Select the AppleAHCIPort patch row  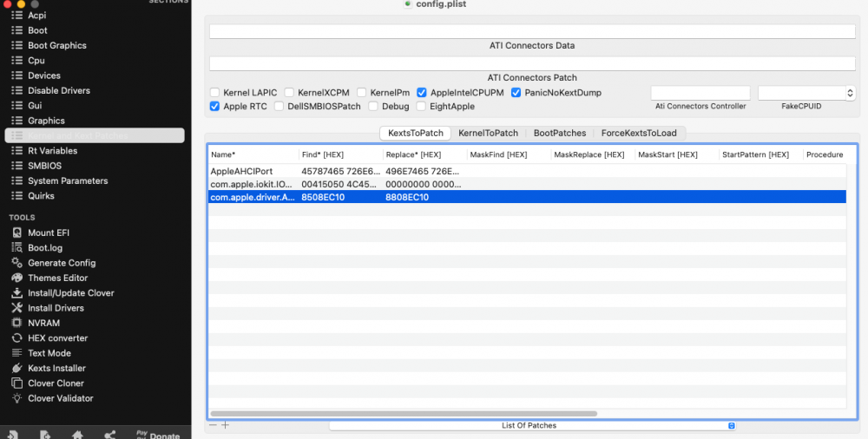(x=527, y=172)
